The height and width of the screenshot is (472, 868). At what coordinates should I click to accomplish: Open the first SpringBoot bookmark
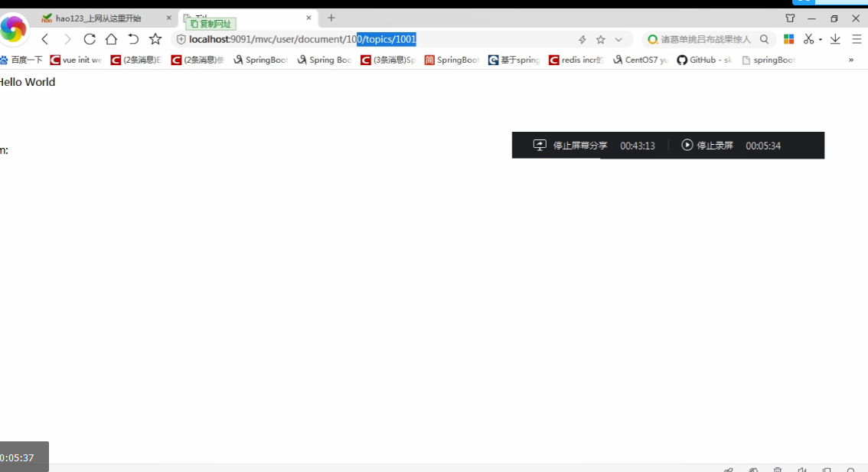pos(261,60)
